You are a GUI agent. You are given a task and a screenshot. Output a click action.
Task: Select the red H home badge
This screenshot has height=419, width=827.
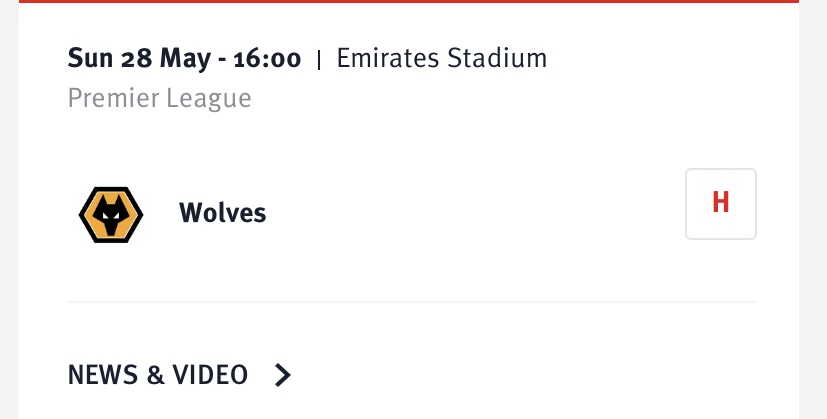pos(721,204)
